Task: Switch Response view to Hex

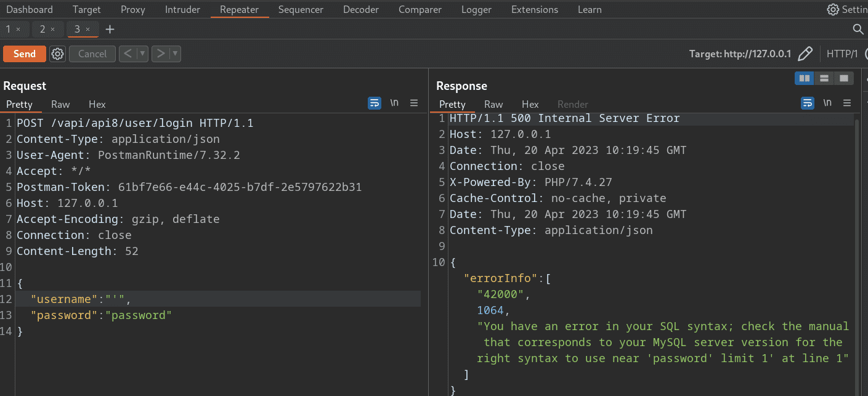Action: [530, 104]
